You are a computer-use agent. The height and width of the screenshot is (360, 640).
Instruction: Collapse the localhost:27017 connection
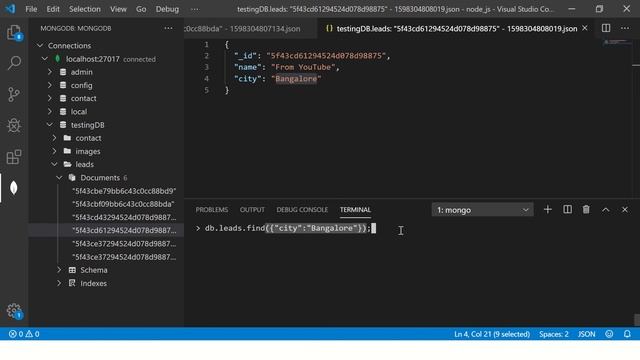click(45, 59)
